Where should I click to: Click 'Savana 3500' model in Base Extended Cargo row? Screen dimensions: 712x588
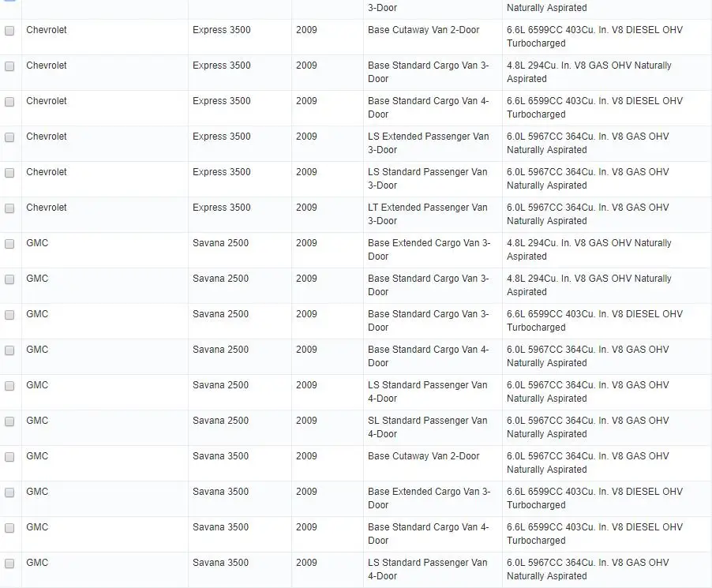pyautogui.click(x=221, y=492)
